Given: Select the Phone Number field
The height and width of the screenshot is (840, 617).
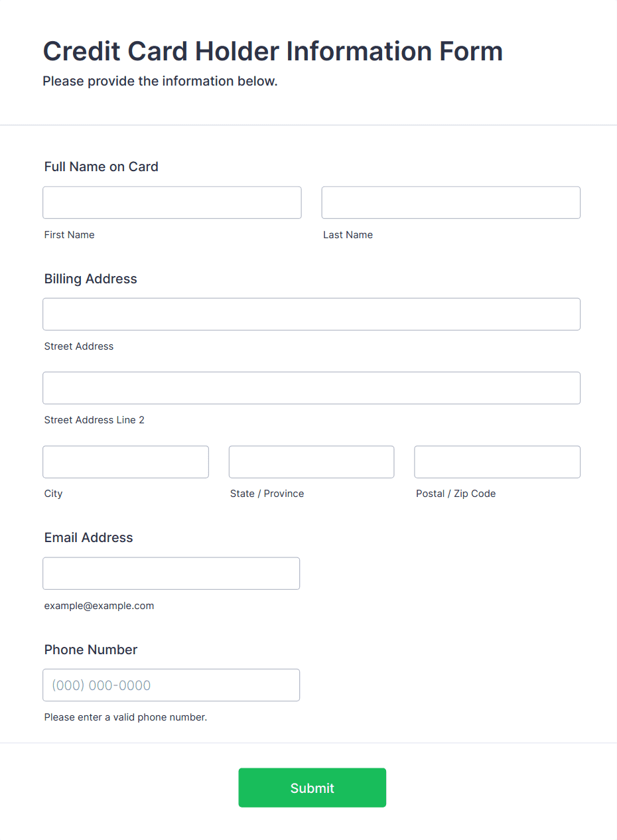Looking at the screenshot, I should pos(171,685).
